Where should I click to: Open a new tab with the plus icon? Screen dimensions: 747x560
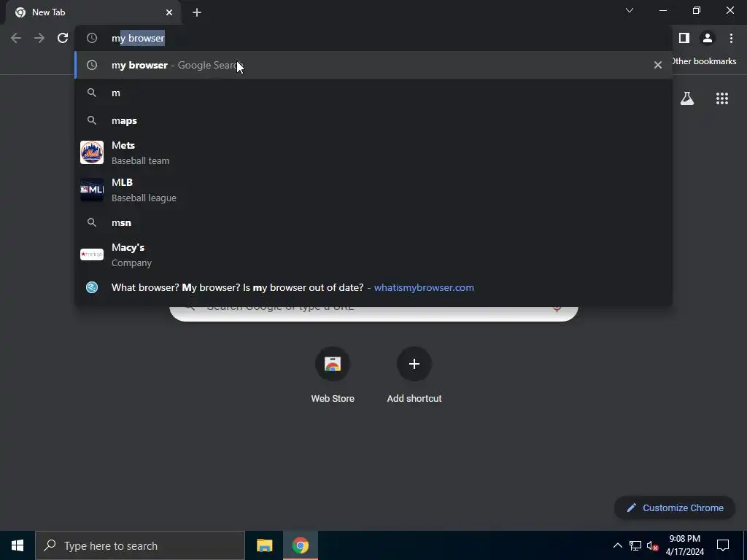coord(197,12)
